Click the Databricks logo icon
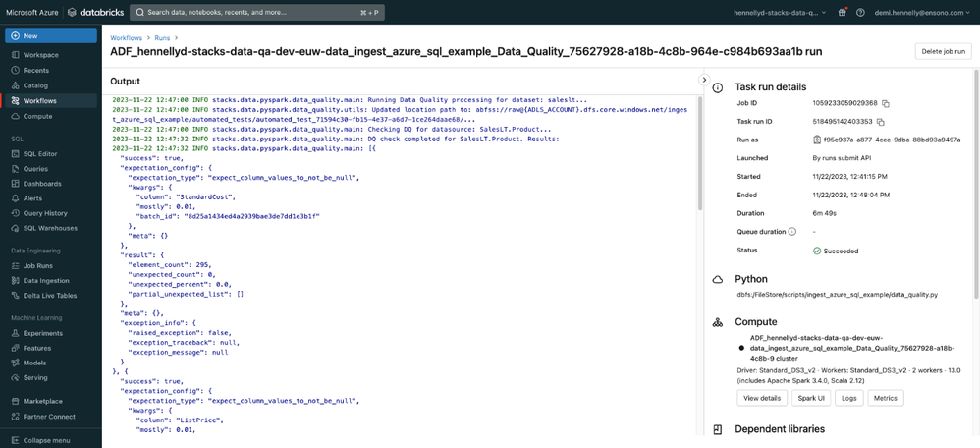The height and width of the screenshot is (448, 980). (x=73, y=12)
